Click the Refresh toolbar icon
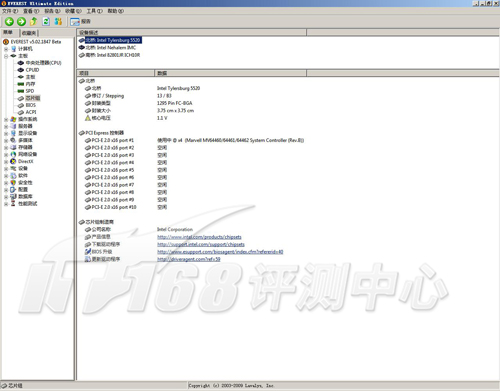500x391 pixels. (x=46, y=22)
